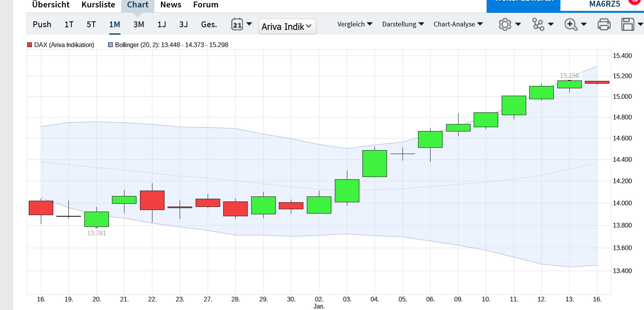Select the 3M time range
Viewport: 644px width, 310px height.
pyautogui.click(x=139, y=25)
